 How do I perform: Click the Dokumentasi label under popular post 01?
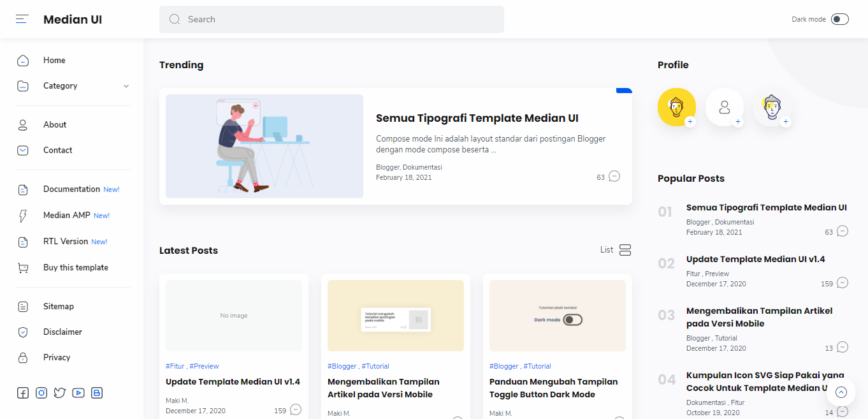[x=734, y=222]
